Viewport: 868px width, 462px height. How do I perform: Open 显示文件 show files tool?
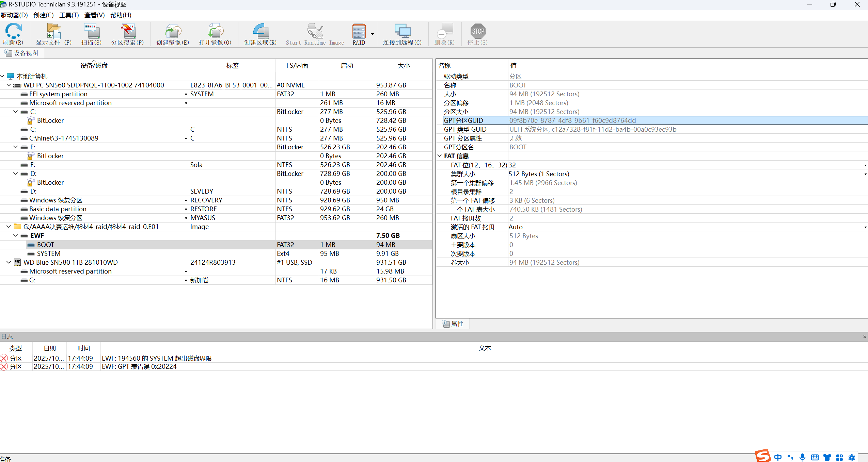53,31
